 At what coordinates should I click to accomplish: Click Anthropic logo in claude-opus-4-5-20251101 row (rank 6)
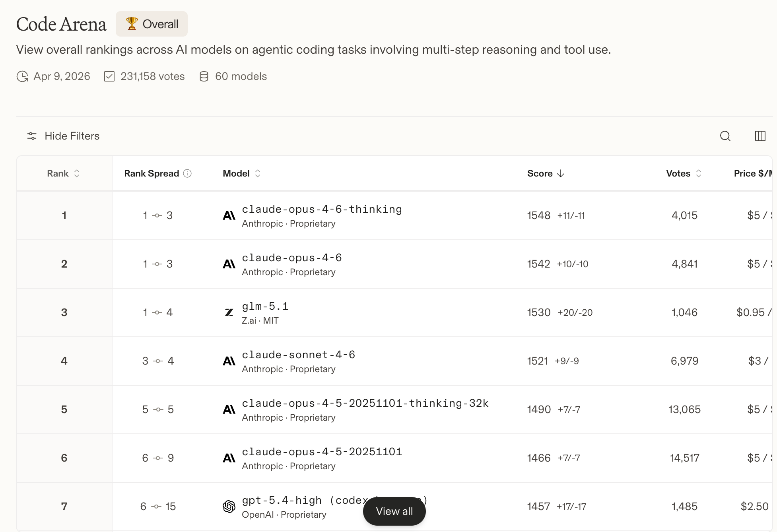[x=229, y=458]
